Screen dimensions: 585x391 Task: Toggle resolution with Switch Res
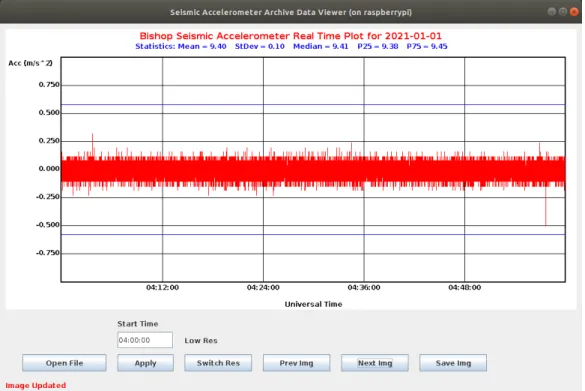pos(218,363)
